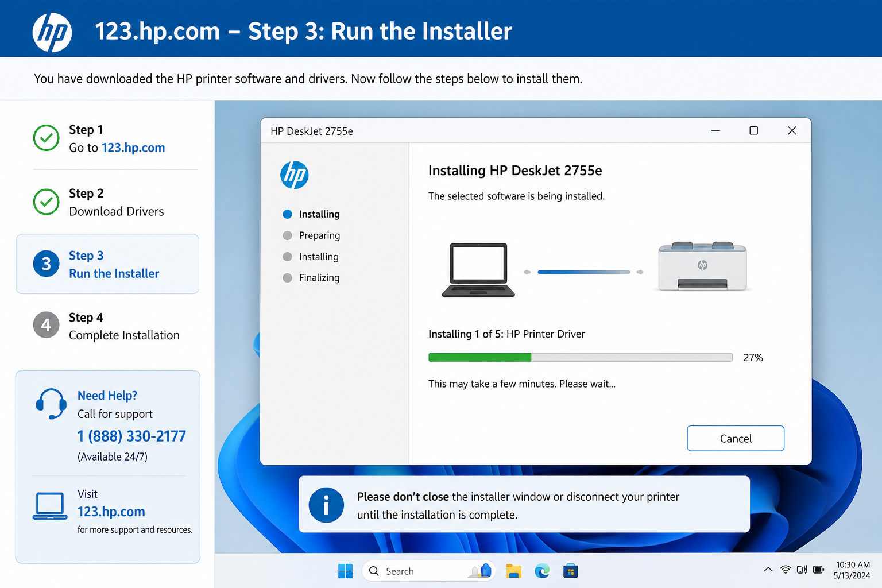Viewport: 882px width, 588px height.
Task: Select the active Installing stage bullet
Action: point(288,214)
